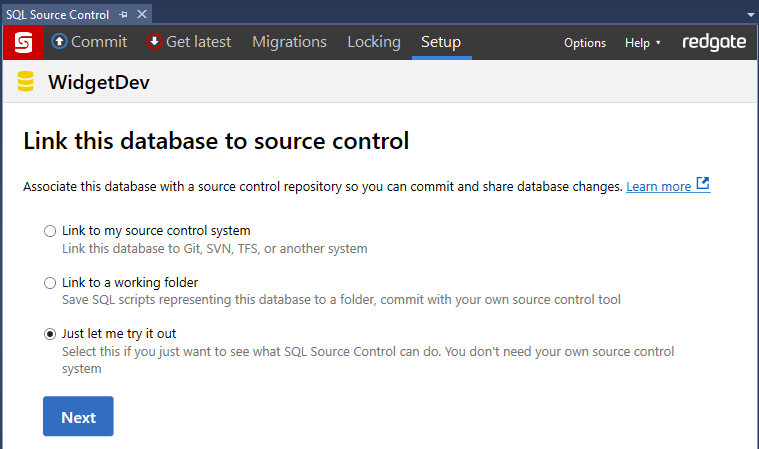Click the Commit up-arrow icon

(59, 42)
